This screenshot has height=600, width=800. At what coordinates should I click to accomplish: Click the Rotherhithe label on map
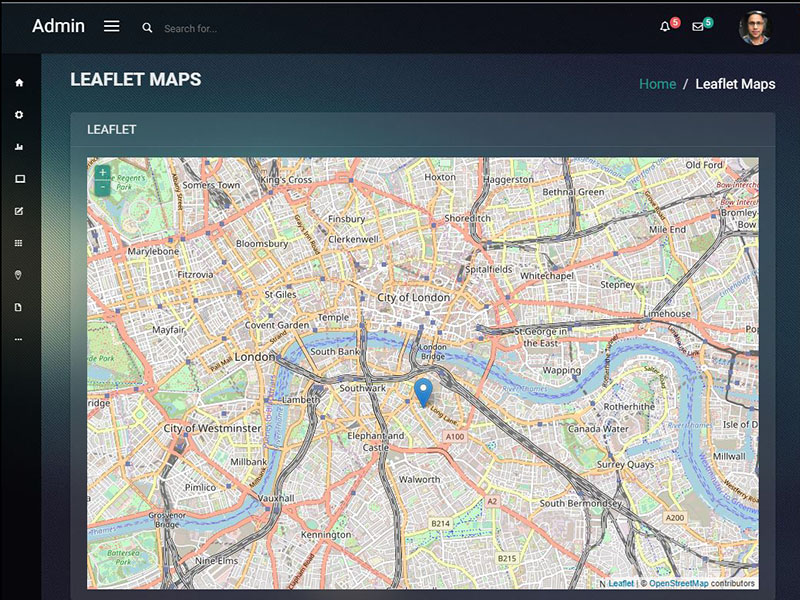(x=629, y=407)
